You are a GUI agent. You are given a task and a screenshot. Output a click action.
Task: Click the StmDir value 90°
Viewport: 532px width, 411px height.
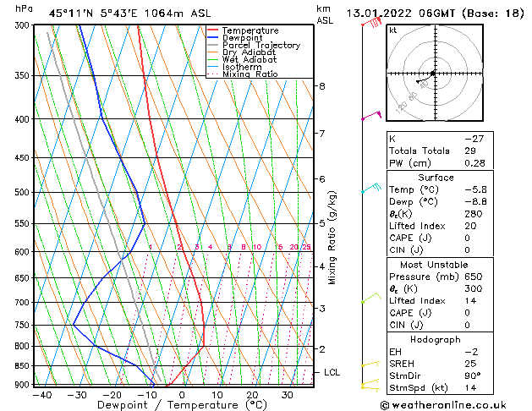[473, 375]
